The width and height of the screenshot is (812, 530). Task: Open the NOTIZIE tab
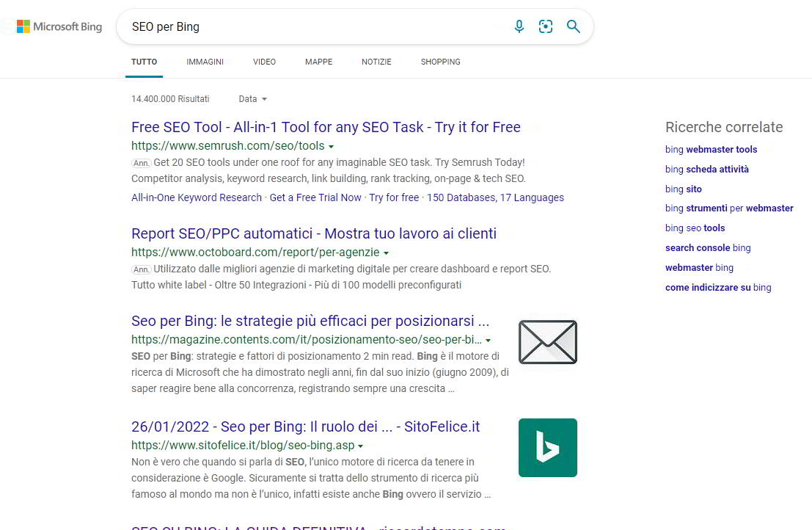pyautogui.click(x=376, y=62)
